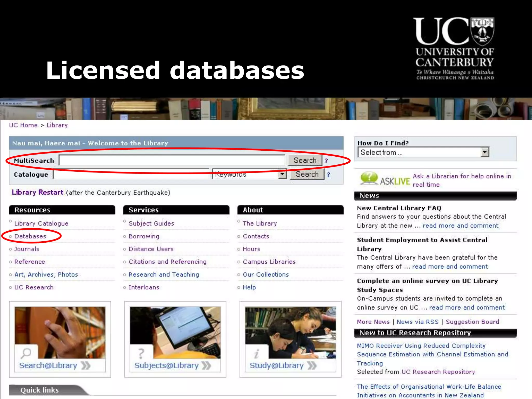The height and width of the screenshot is (399, 532).
Task: Click the Search@Library thumbnail image
Action: pos(60,332)
